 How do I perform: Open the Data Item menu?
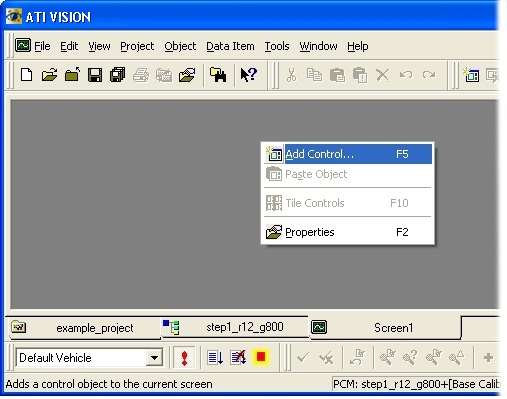[230, 46]
